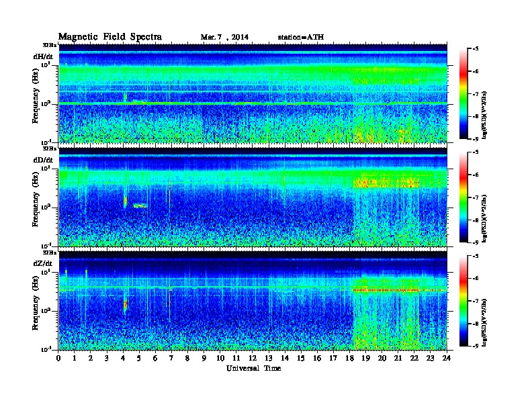
Task: Click hour 8 on the time axis
Action: pyautogui.click(x=187, y=359)
